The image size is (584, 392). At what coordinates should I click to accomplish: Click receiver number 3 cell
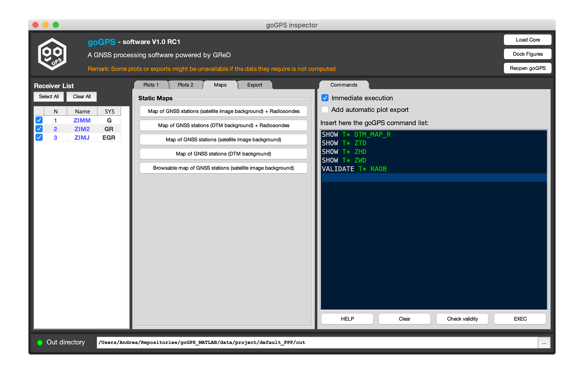coord(55,138)
